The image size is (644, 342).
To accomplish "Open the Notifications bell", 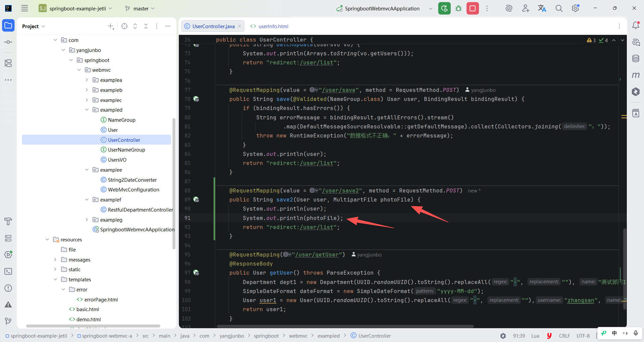I will coord(636,25).
